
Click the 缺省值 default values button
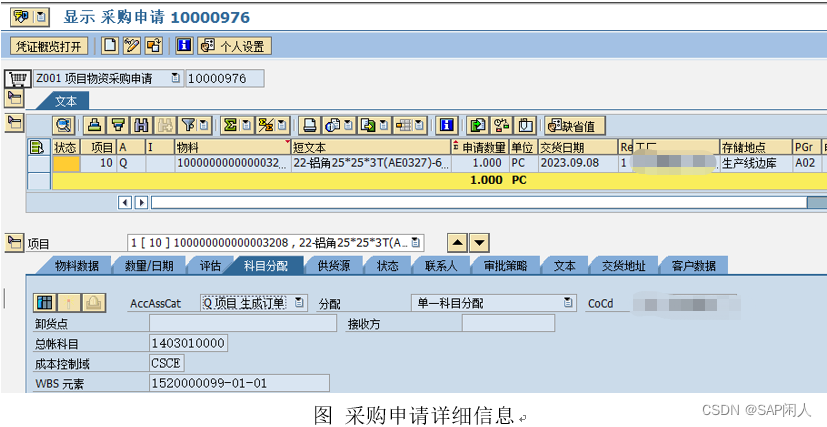pyautogui.click(x=575, y=125)
